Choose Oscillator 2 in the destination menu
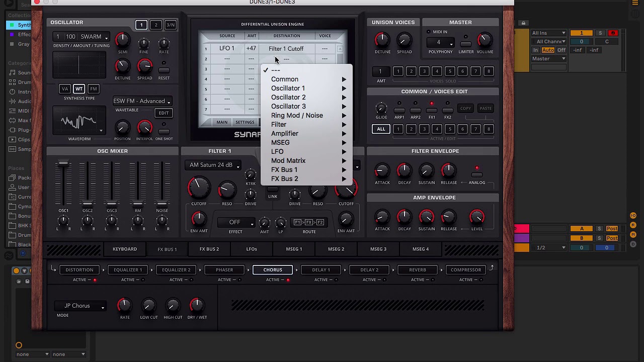Screen dimensions: 644x362 tap(306, 98)
